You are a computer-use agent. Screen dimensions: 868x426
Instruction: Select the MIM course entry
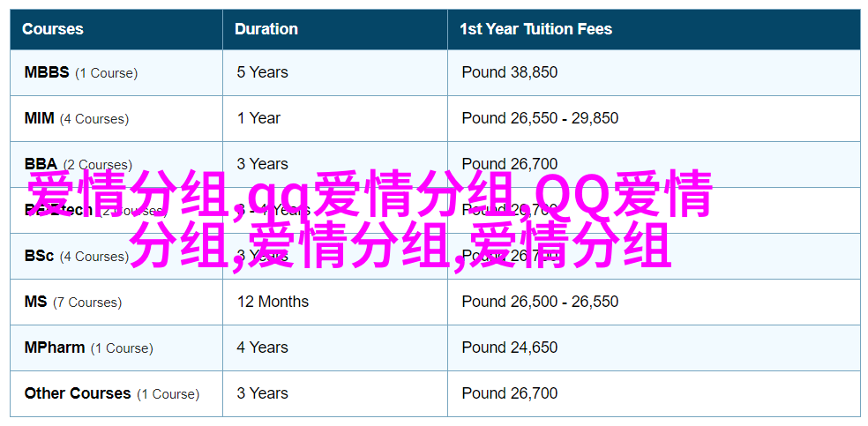point(77,118)
